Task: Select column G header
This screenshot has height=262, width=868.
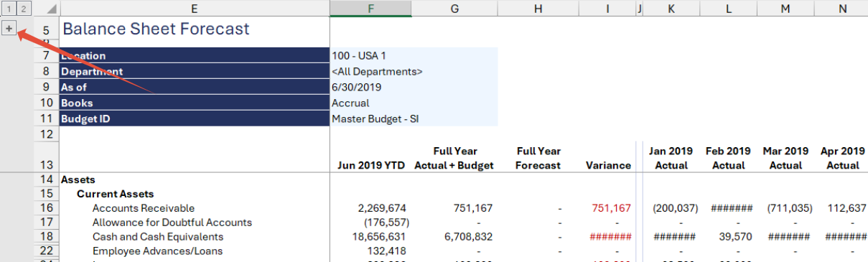Action: tap(454, 9)
